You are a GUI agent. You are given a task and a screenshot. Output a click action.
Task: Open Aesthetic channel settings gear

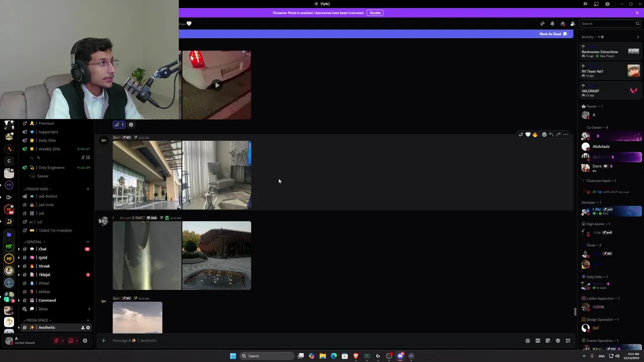pyautogui.click(x=88, y=328)
